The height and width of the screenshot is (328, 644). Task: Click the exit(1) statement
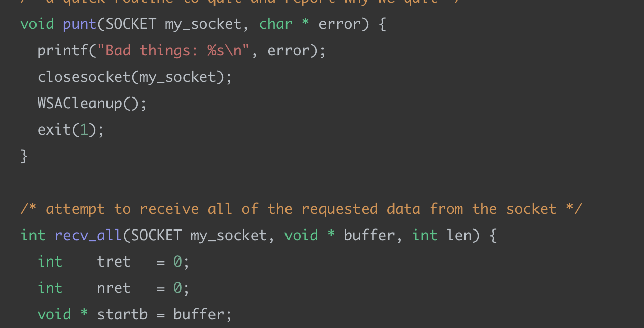70,129
